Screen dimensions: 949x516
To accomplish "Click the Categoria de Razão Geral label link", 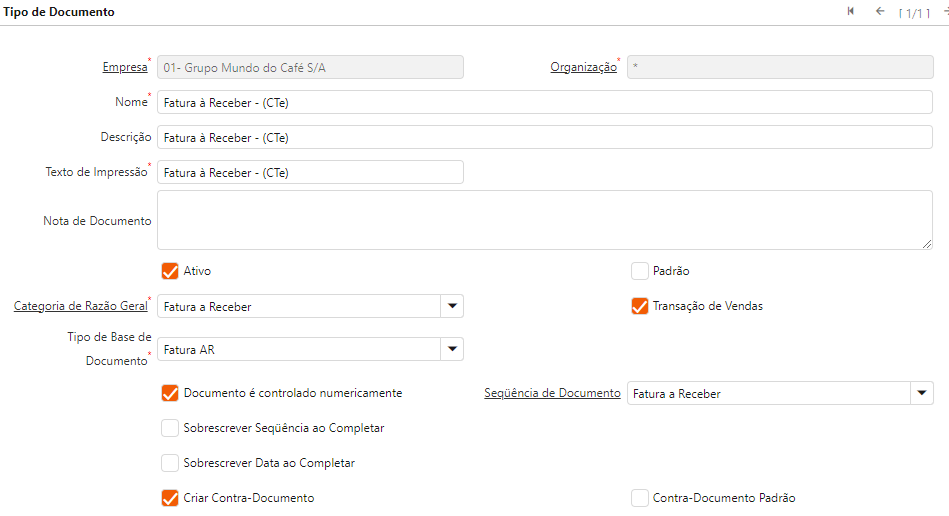I will tap(80, 306).
